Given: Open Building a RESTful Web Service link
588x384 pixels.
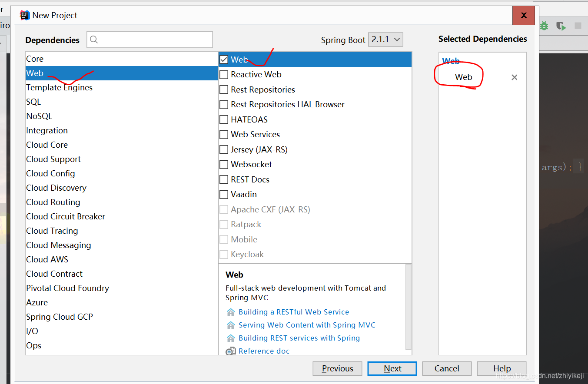Looking at the screenshot, I should [x=294, y=312].
